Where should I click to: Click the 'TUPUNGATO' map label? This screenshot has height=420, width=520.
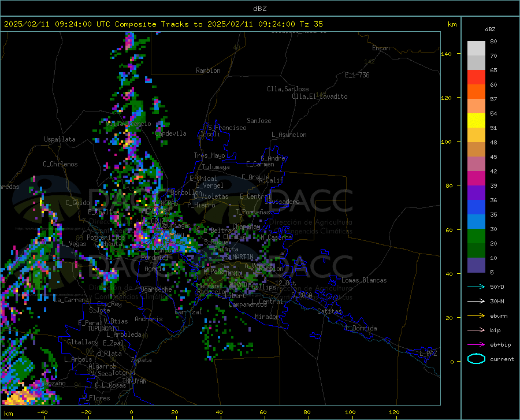pyautogui.click(x=103, y=329)
